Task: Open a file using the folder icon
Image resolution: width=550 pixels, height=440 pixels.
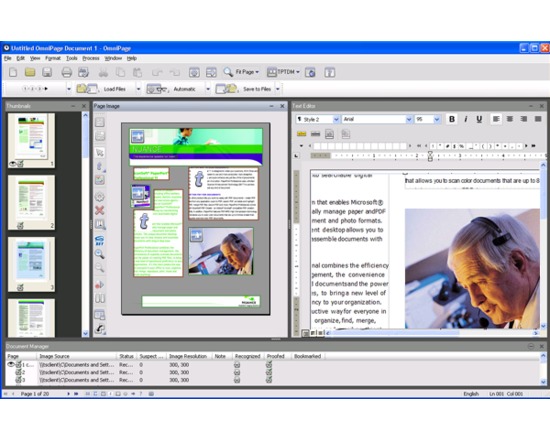Action: click(30, 73)
